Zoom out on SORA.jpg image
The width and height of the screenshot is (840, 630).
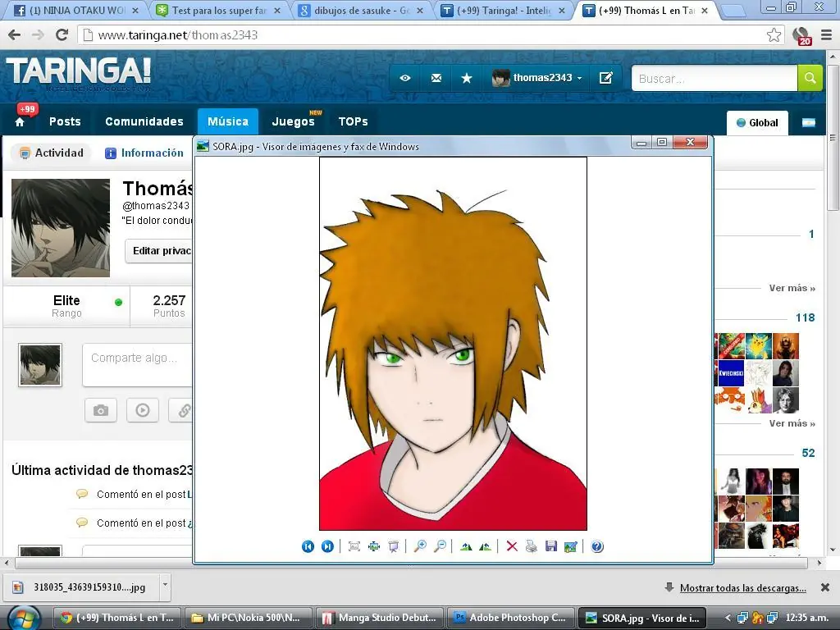tap(440, 546)
